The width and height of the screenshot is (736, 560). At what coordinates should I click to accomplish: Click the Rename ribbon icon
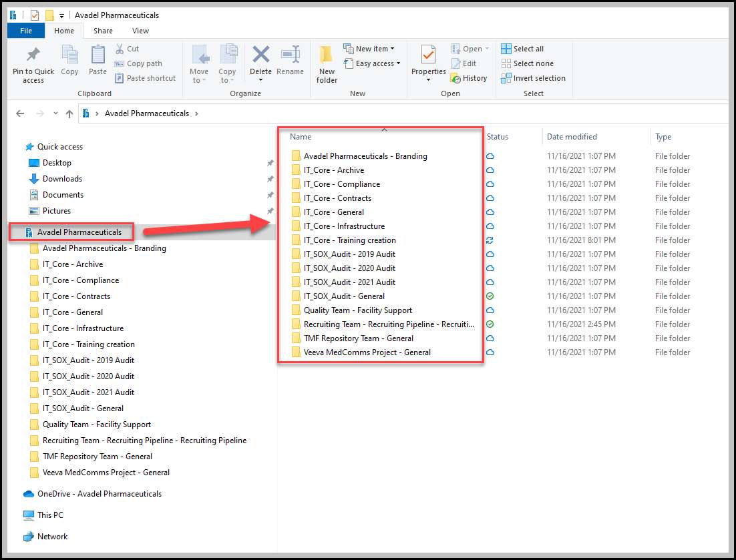click(x=290, y=55)
